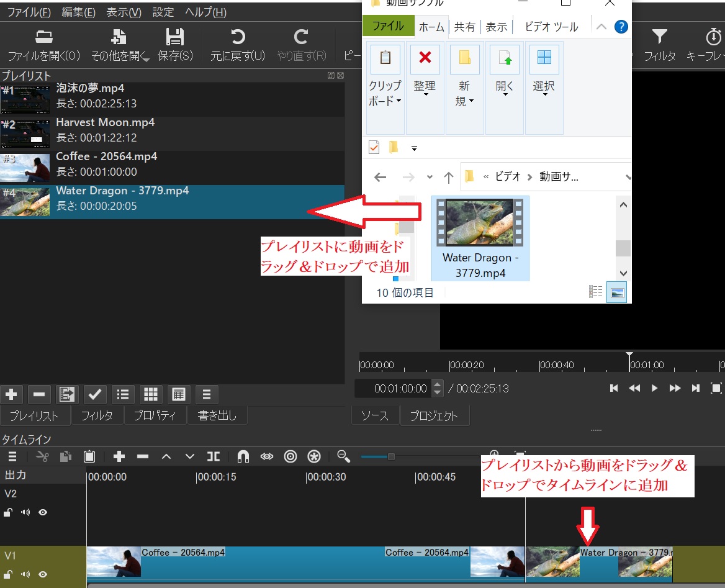Image resolution: width=725 pixels, height=588 pixels.
Task: Open Explorer recent locations dropdown arrow
Action: coord(430,177)
